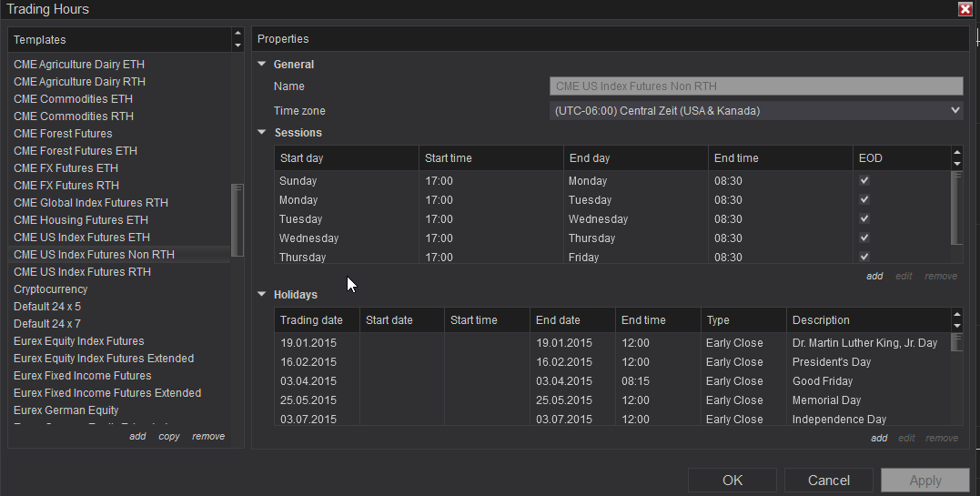Image resolution: width=980 pixels, height=496 pixels.
Task: Click Start day column header in Sessions
Action: [347, 158]
